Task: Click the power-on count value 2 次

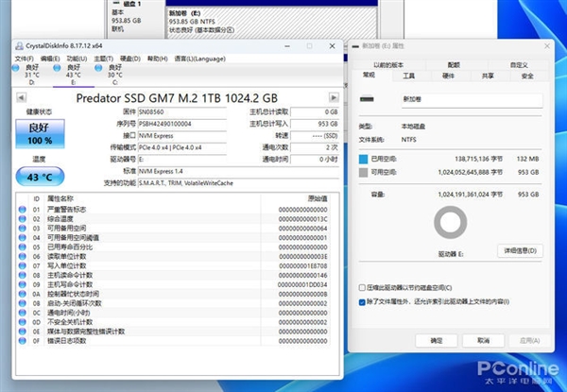Action: [315, 147]
